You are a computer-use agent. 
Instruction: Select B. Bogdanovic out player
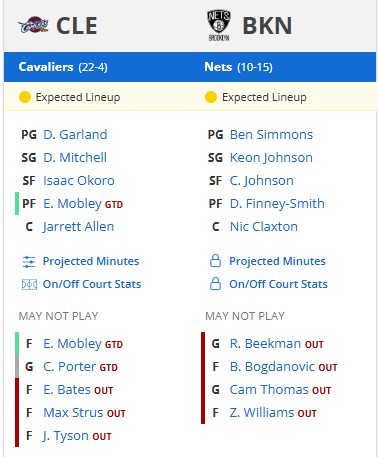[x=272, y=367]
